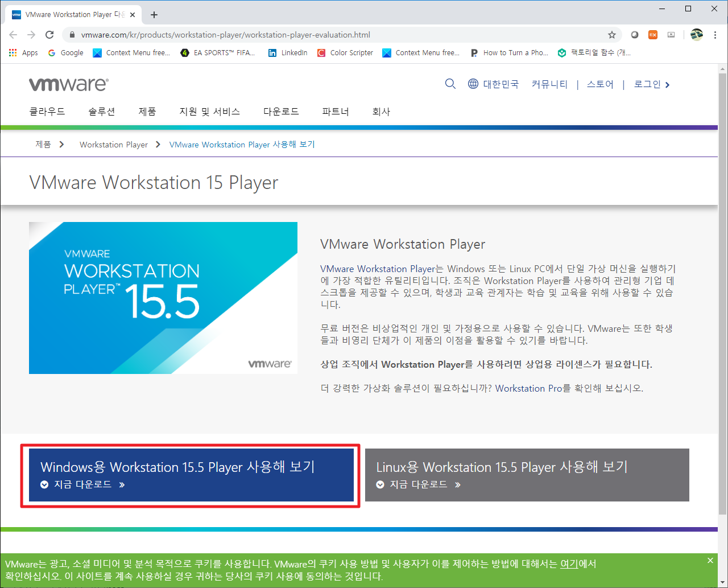This screenshot has height=588, width=728.
Task: Click the VMware Workstation Player 사용해 보기 breadcrumb
Action: tap(242, 145)
